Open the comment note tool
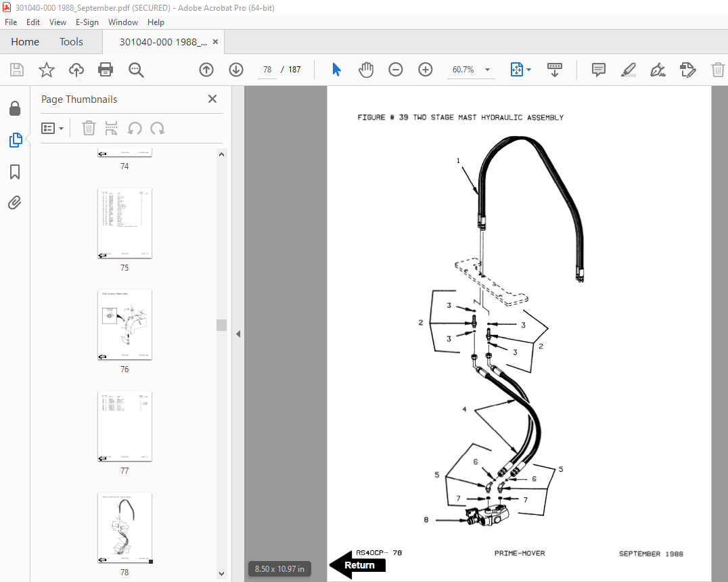The width and height of the screenshot is (728, 582). click(x=598, y=70)
